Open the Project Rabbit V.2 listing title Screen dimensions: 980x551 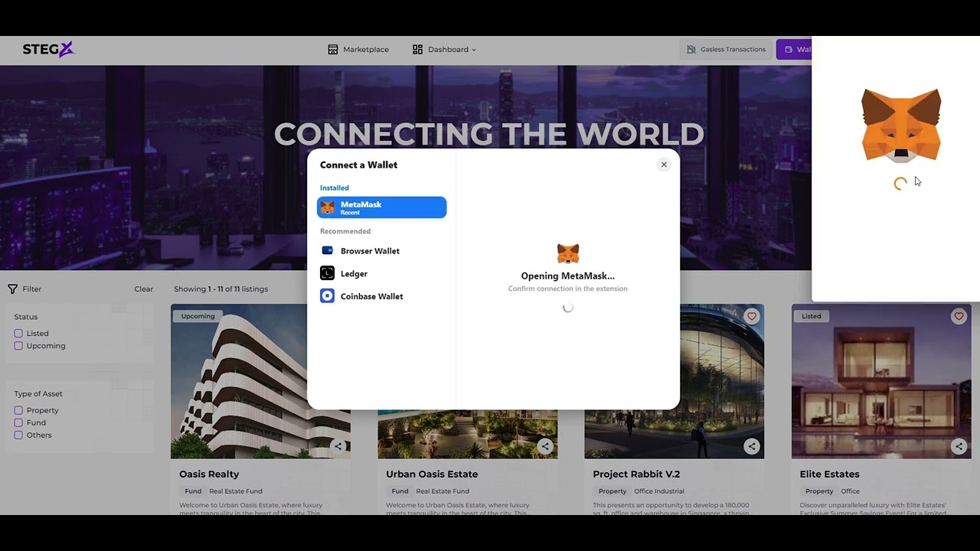[636, 474]
